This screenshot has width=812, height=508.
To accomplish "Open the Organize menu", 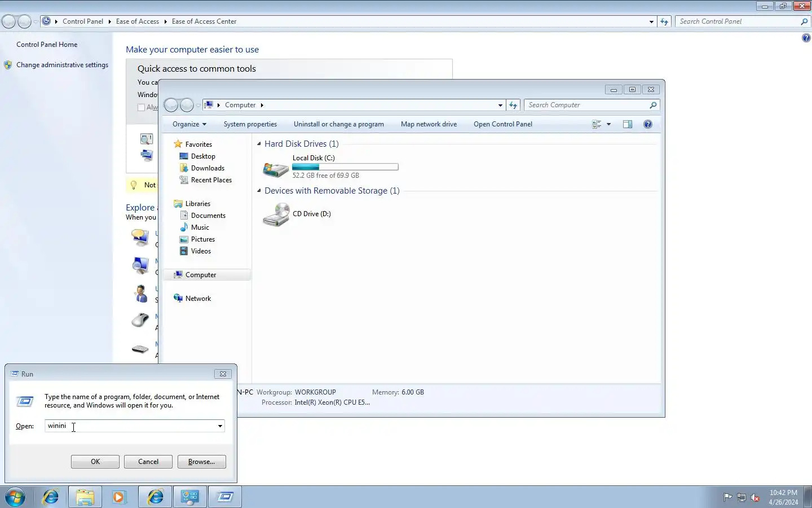I will pos(189,124).
